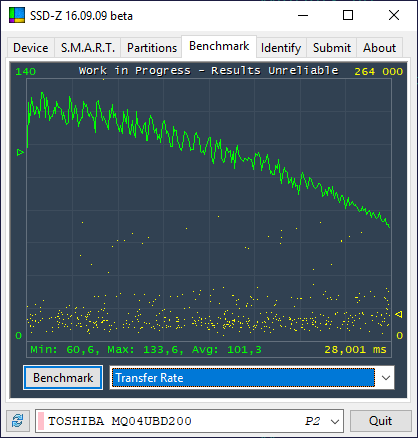Select the Transfer Rate combo box field
The height and width of the screenshot is (438, 418).
(252, 378)
